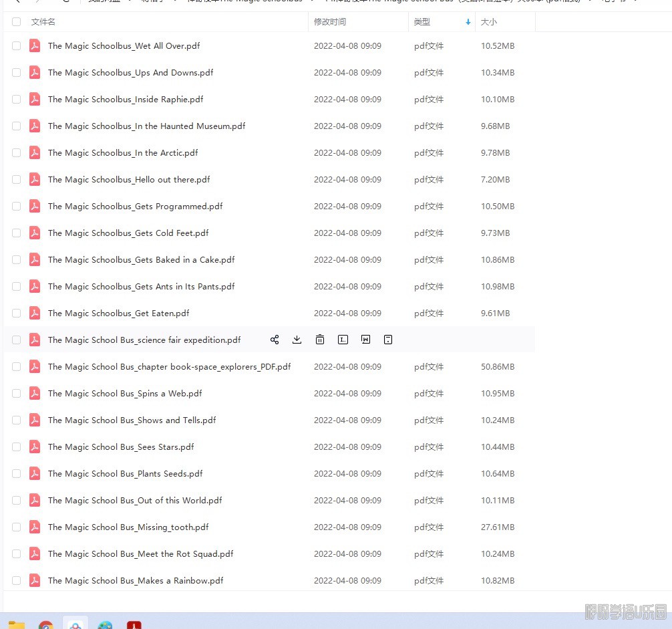Screen dimensions: 672x629
Task: Check the box for Ups And Downs.pdf
Action: pyautogui.click(x=16, y=72)
